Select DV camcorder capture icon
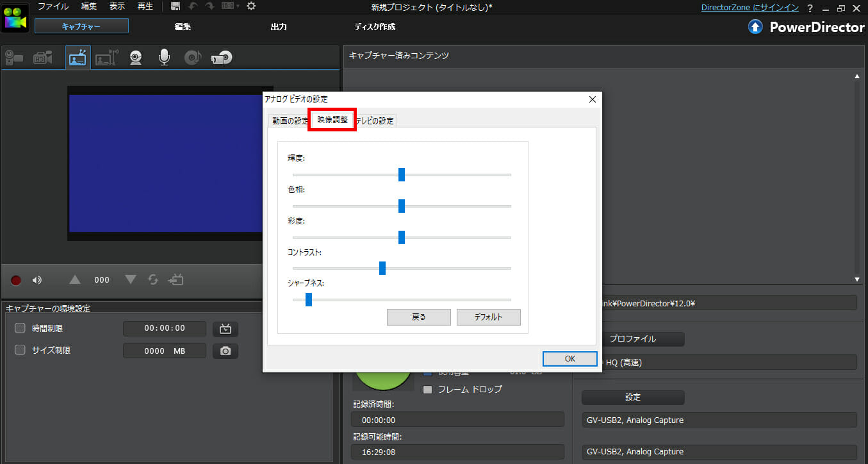Screen dimensions: 868x464 14,58
